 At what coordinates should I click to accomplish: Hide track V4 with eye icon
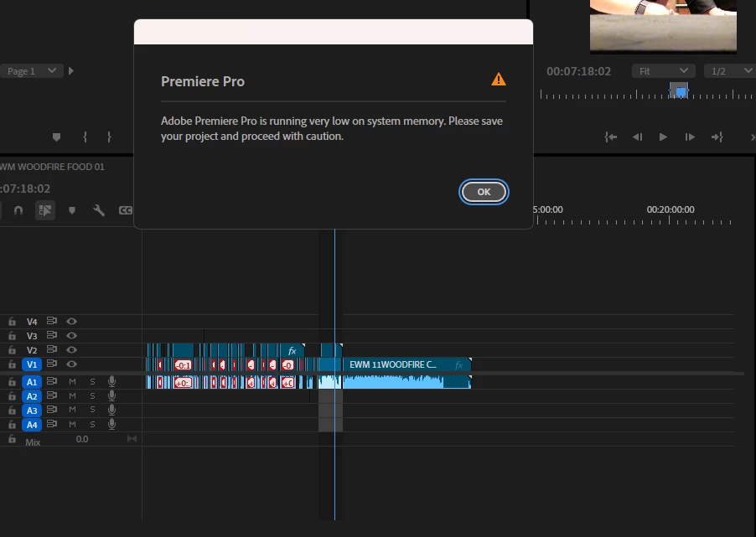coord(71,322)
